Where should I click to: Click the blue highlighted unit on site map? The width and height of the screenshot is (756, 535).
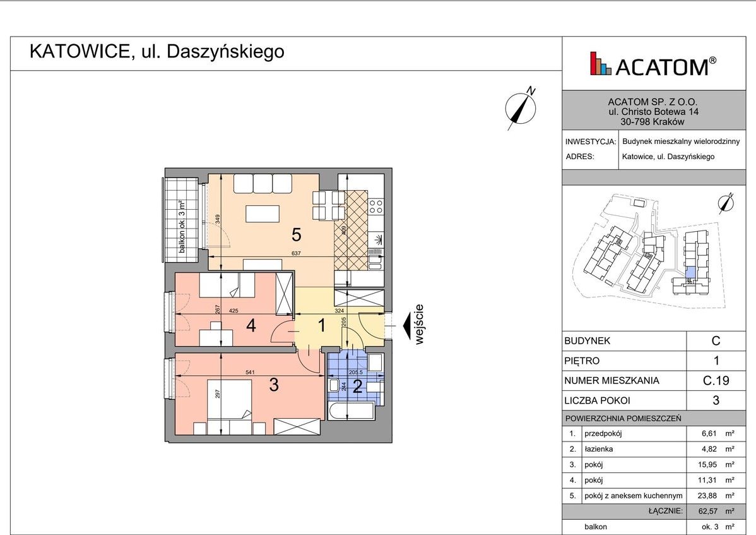690,273
